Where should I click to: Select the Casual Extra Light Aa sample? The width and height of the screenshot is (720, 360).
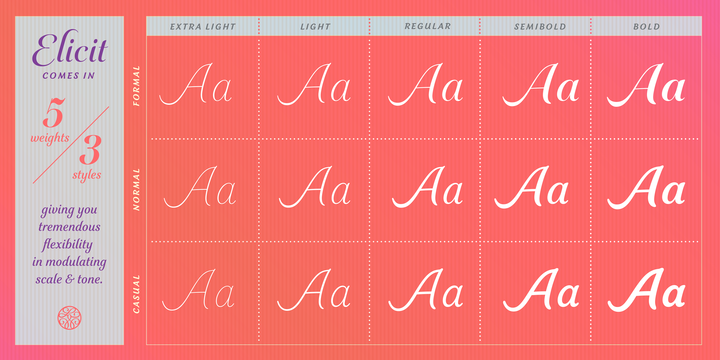click(x=198, y=290)
